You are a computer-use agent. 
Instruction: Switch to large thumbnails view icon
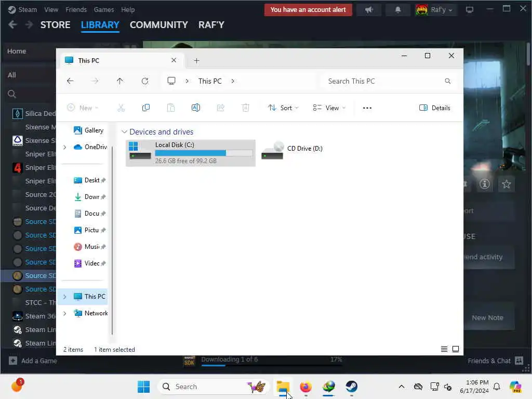(x=456, y=349)
